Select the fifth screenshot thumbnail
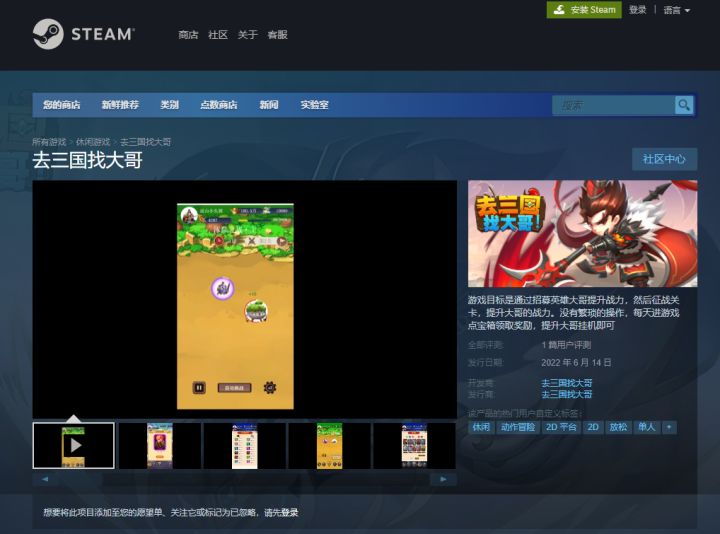 (x=414, y=445)
